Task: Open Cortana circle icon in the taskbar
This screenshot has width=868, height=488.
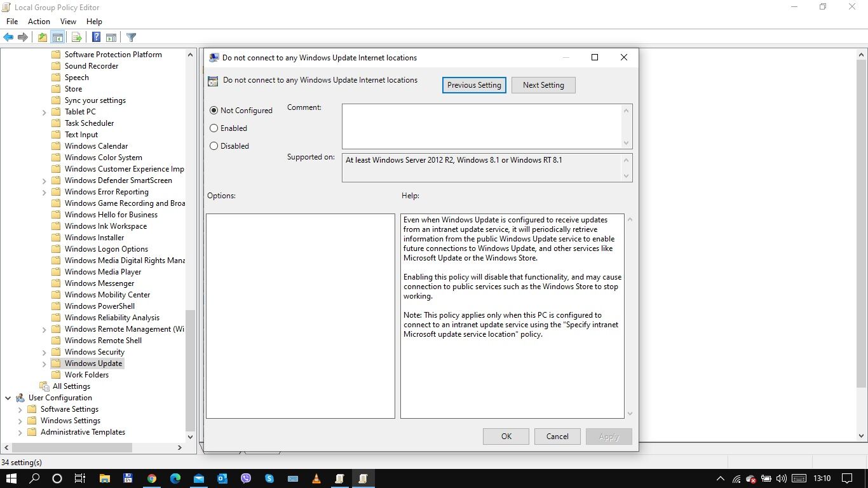Action: tap(57, 478)
